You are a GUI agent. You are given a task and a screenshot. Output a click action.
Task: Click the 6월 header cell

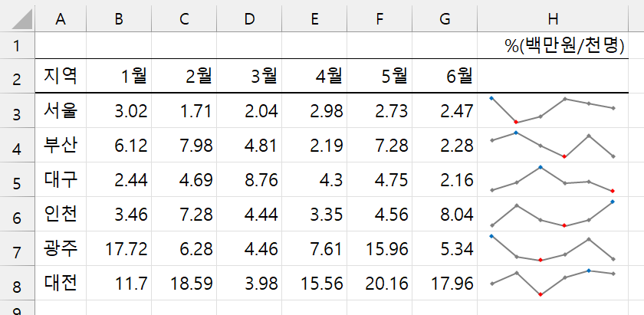point(445,77)
